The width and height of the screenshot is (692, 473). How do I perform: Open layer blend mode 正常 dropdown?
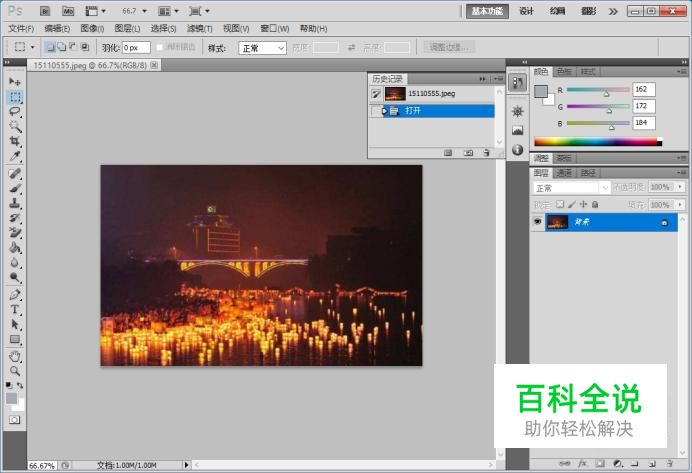[x=571, y=188]
